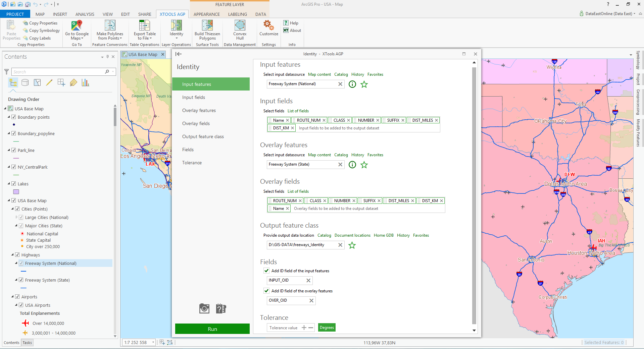Click the Identity ribbon tool icon
This screenshot has width=644, height=349.
pos(176,25)
